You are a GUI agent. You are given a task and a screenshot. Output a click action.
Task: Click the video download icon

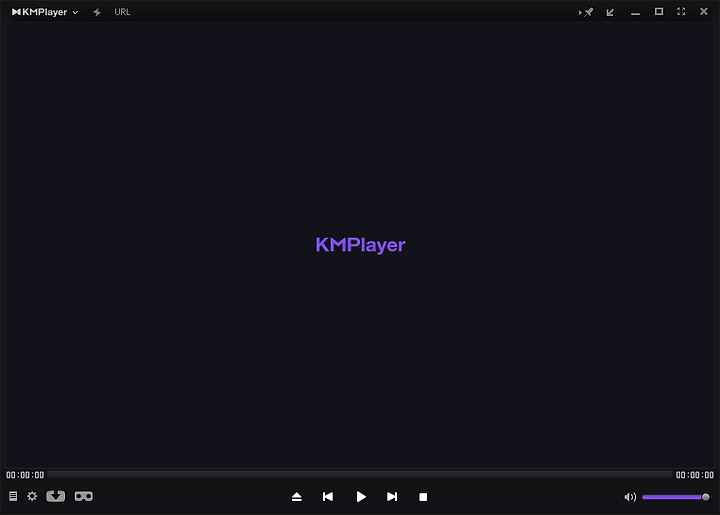click(x=56, y=496)
